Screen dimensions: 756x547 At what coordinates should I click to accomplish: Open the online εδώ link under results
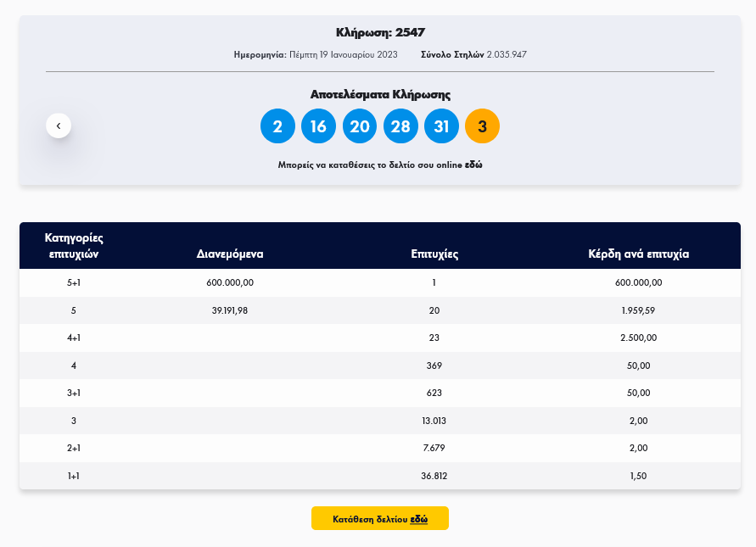point(473,165)
